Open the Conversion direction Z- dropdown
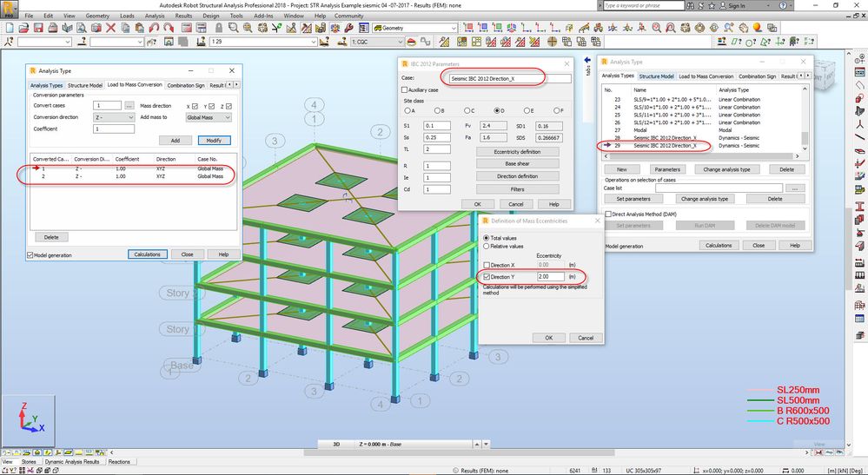Screen dimensions: 868x475 pyautogui.click(x=114, y=117)
